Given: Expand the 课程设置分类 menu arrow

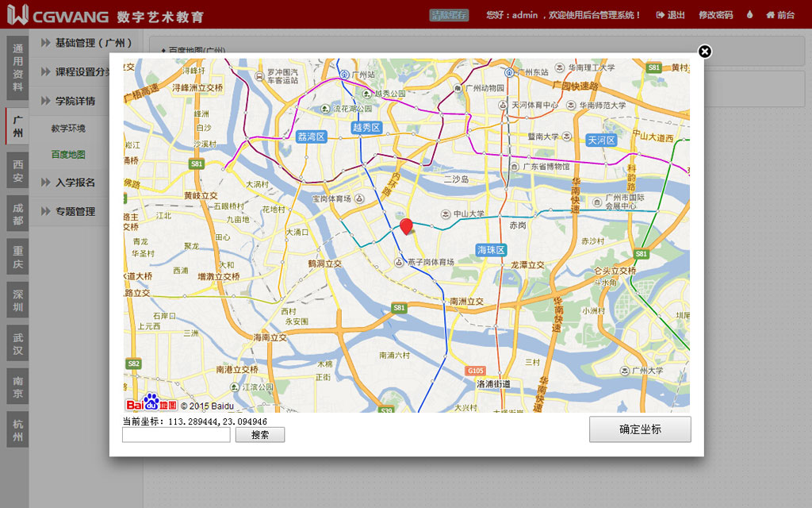Looking at the screenshot, I should pyautogui.click(x=45, y=71).
